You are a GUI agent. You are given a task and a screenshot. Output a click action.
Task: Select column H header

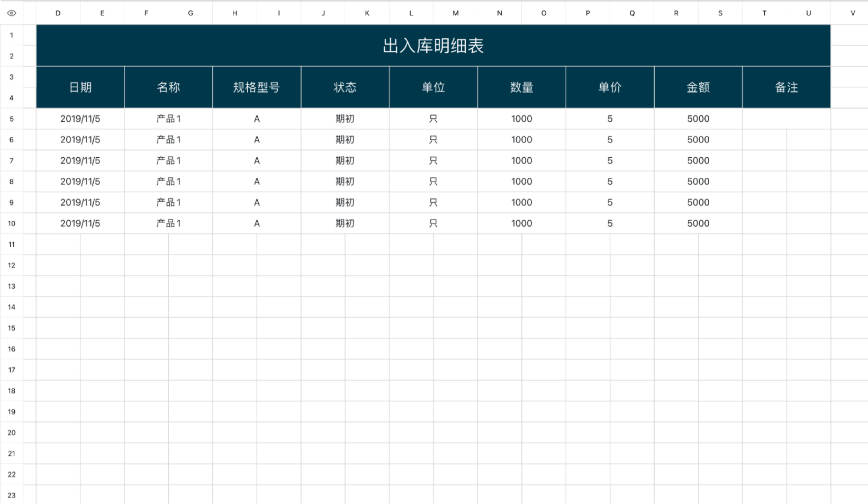[x=235, y=13]
